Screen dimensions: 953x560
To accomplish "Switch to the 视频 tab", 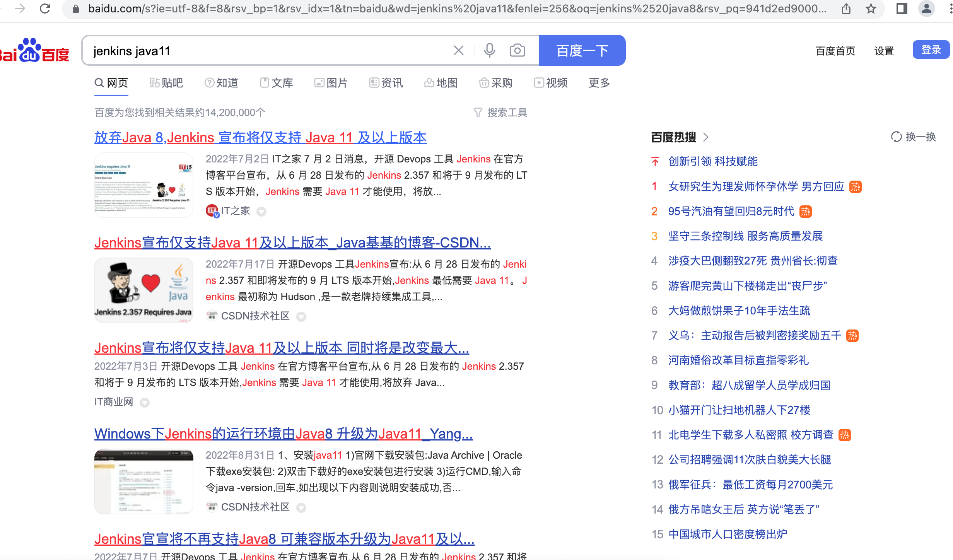I will coord(551,83).
